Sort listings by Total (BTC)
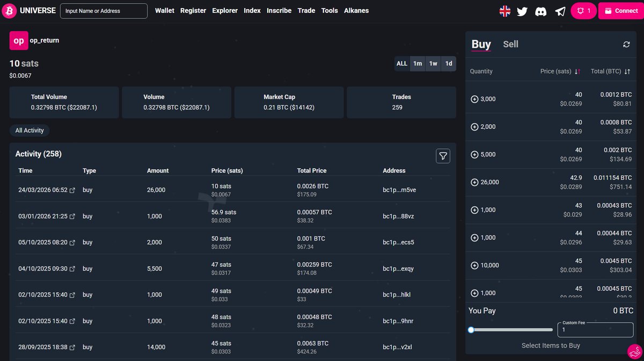 (x=626, y=71)
